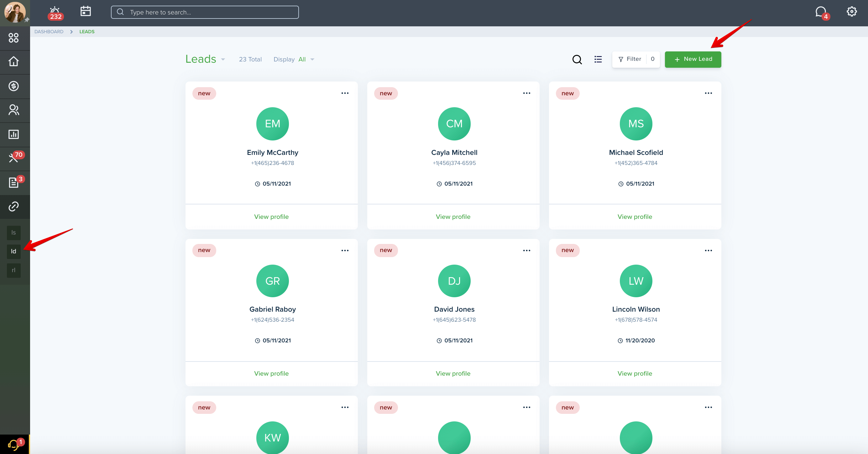The height and width of the screenshot is (454, 868).
Task: Select the 'rl' sidebar shortcut
Action: 13,270
